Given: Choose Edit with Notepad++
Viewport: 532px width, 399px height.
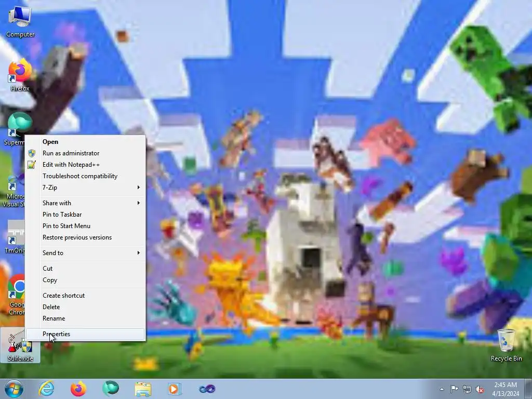Looking at the screenshot, I should click(86, 165).
